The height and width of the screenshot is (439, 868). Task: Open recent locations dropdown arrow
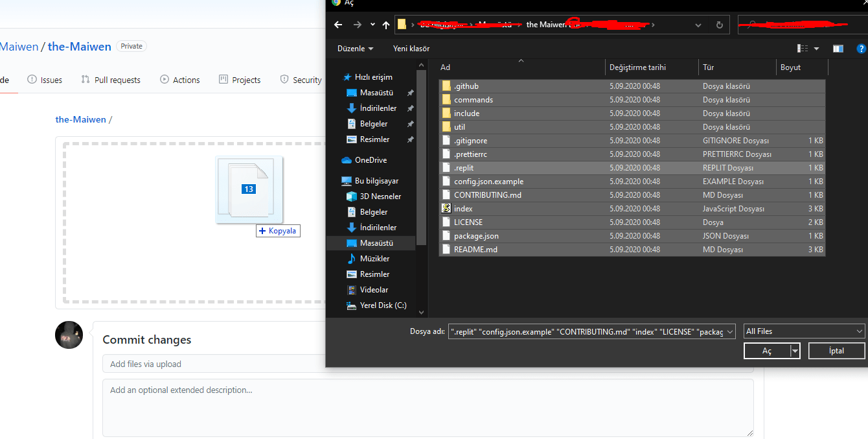point(372,25)
